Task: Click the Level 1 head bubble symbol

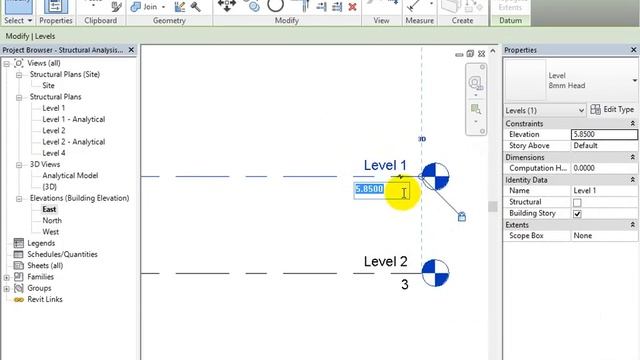Action: coord(435,176)
